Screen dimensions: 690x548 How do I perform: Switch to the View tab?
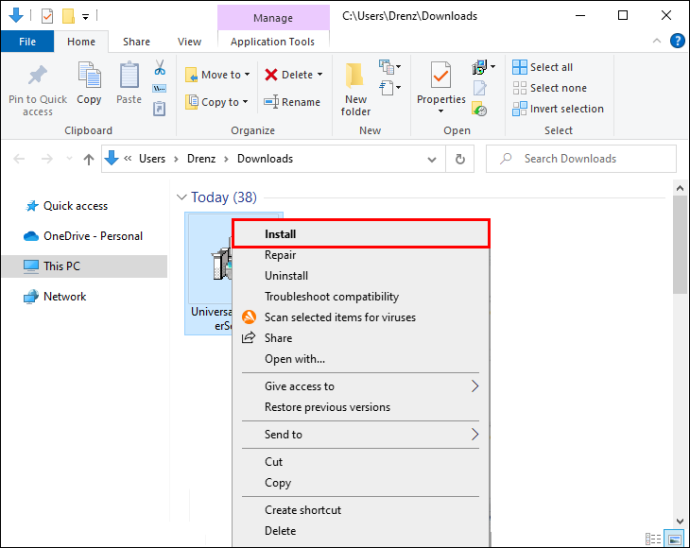click(x=189, y=42)
